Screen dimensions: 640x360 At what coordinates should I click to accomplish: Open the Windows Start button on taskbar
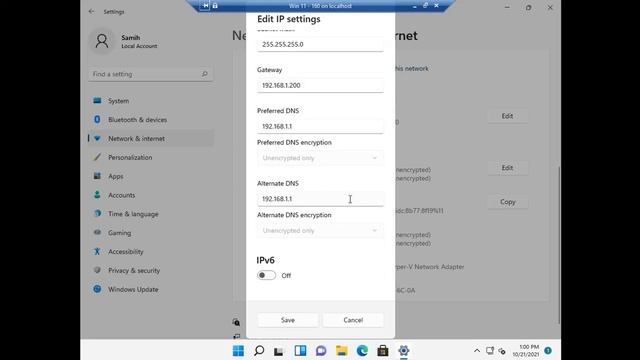(238, 351)
